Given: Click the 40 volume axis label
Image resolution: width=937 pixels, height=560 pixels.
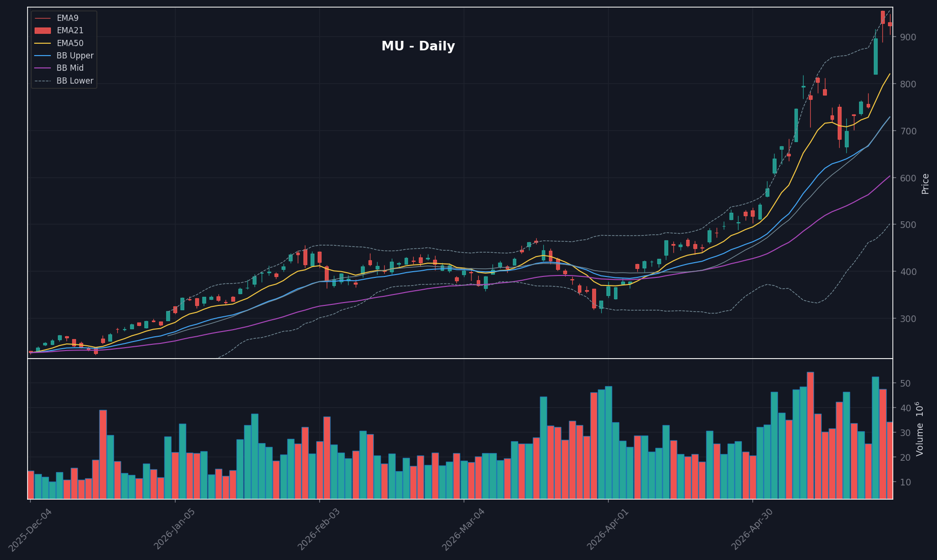Looking at the screenshot, I should click(905, 408).
